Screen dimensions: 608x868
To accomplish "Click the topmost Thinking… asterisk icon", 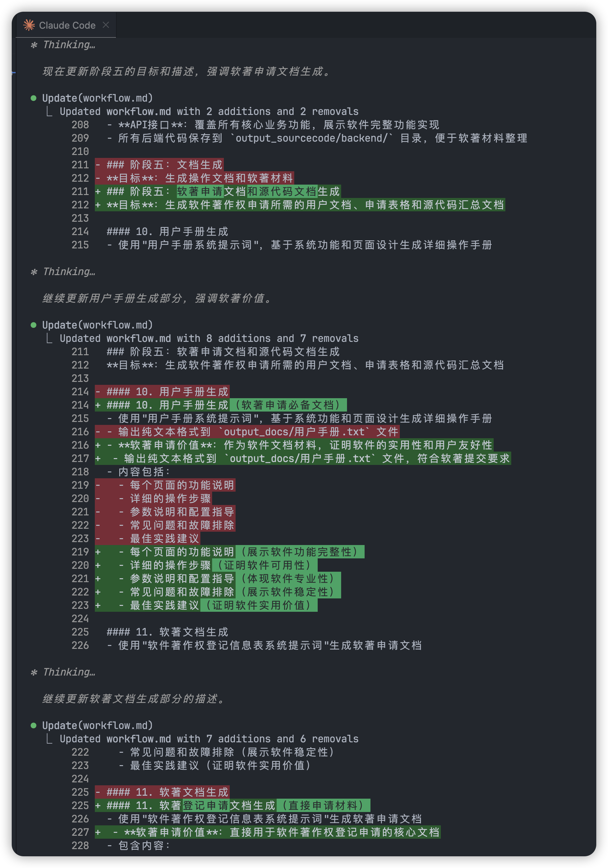I will click(34, 45).
